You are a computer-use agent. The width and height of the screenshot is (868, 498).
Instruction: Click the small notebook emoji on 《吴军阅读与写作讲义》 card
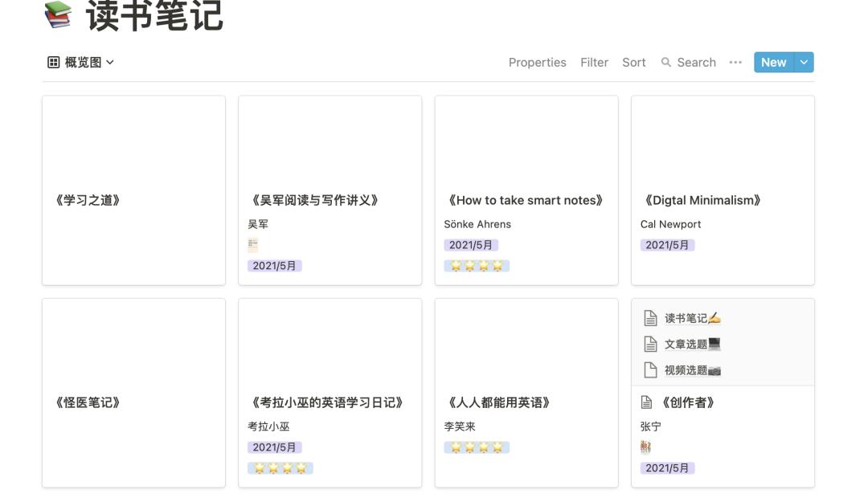pos(252,243)
